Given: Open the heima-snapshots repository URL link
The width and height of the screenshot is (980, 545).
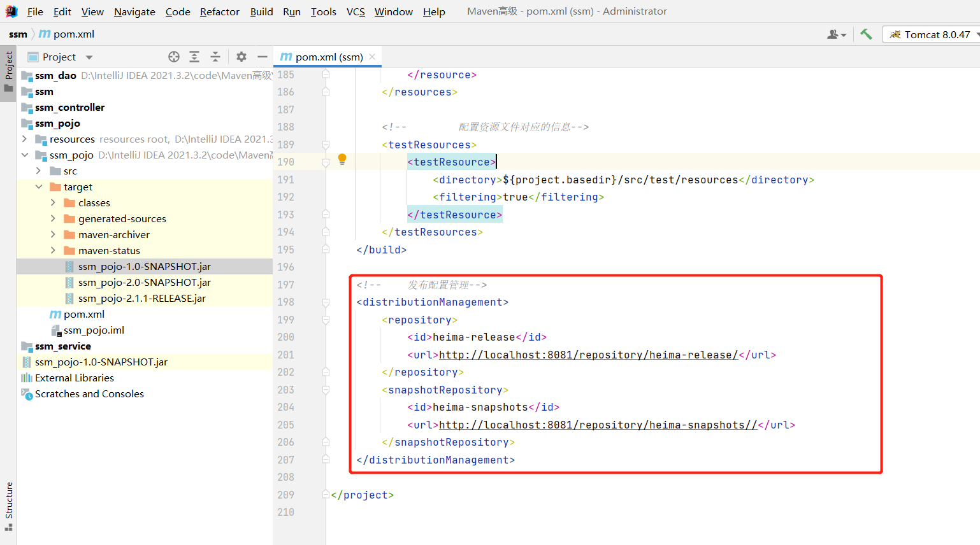Looking at the screenshot, I should point(598,425).
